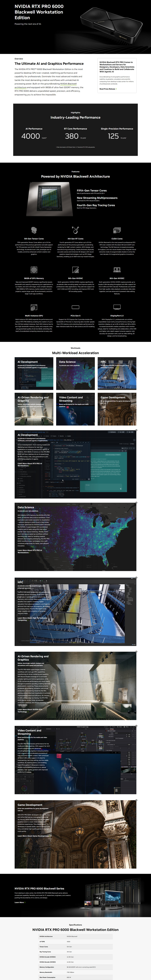Click the 5th Gen Tensor Cores icon
This screenshot has height=980, width=151.
point(34,230)
